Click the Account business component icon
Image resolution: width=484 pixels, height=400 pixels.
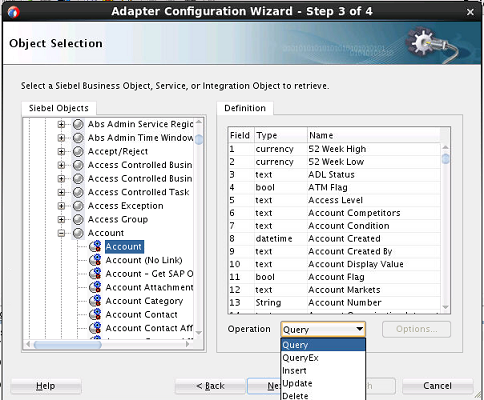(95, 246)
